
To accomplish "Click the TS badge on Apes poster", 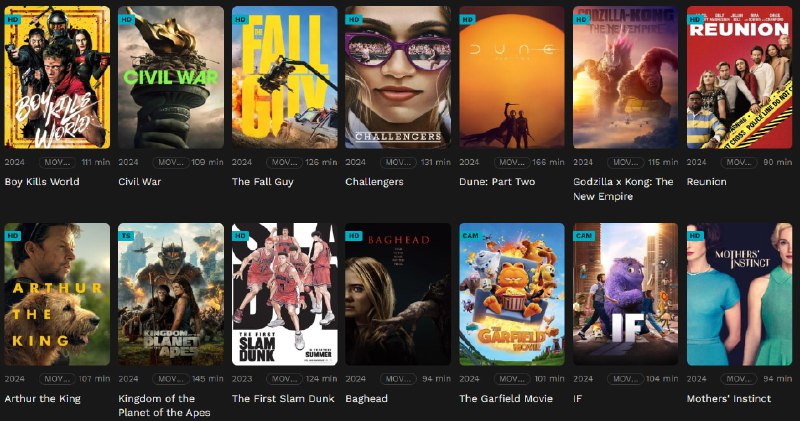I will tap(126, 236).
